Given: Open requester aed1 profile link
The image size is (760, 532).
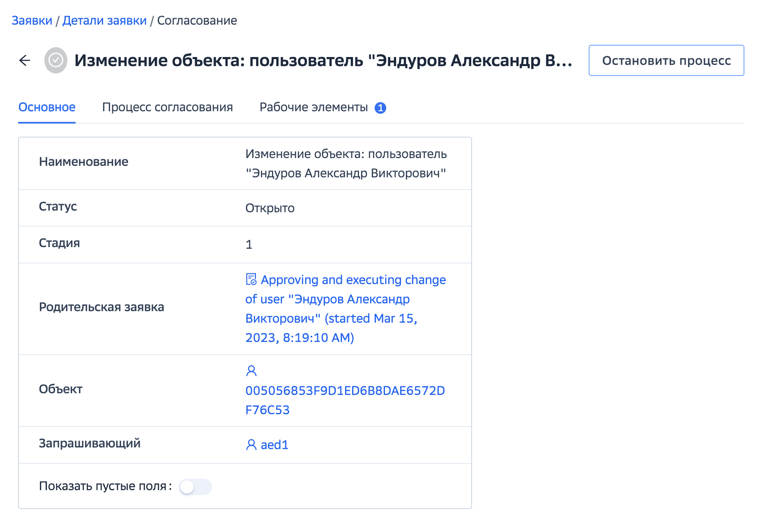Looking at the screenshot, I should [274, 445].
